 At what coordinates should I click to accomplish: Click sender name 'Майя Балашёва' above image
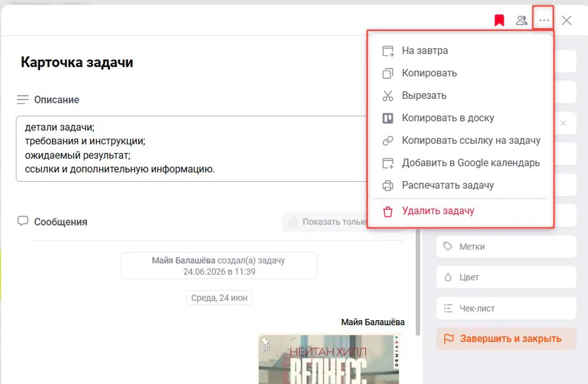pos(373,322)
